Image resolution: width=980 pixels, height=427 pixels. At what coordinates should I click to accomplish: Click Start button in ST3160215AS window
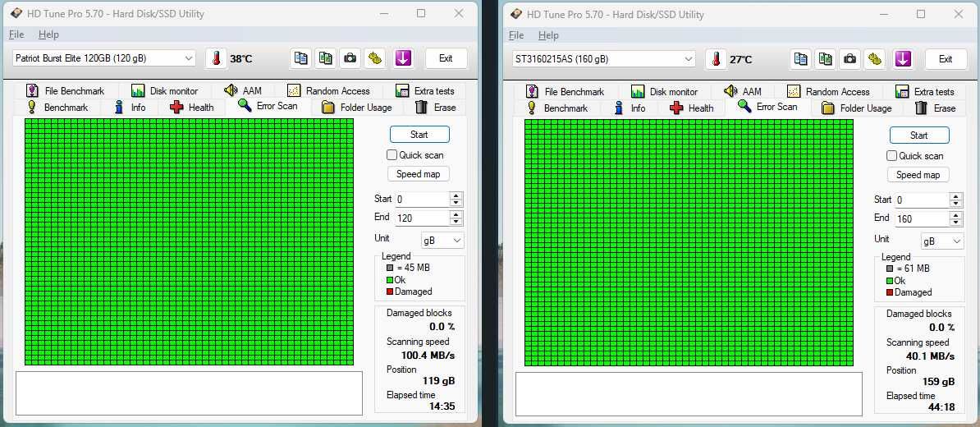click(x=919, y=135)
